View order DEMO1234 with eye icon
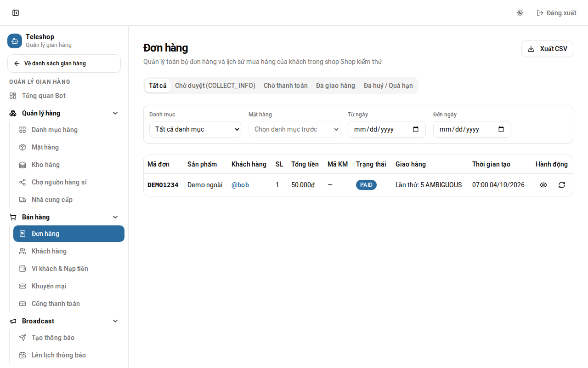The height and width of the screenshot is (368, 588). [x=543, y=185]
